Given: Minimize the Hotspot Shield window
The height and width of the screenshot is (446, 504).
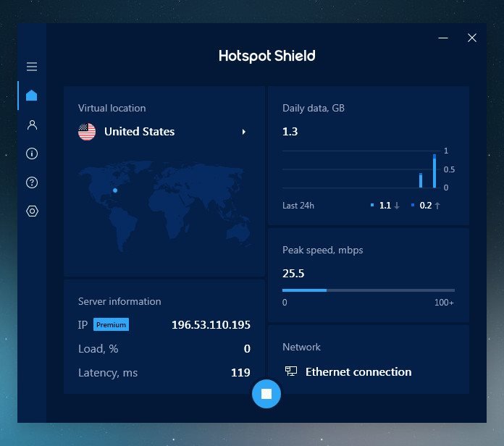Looking at the screenshot, I should tap(443, 38).
